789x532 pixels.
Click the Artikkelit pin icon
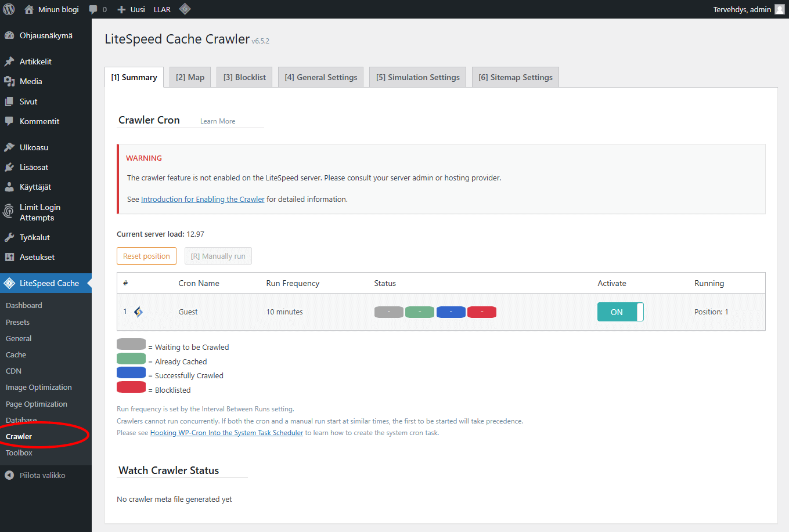[x=9, y=61]
